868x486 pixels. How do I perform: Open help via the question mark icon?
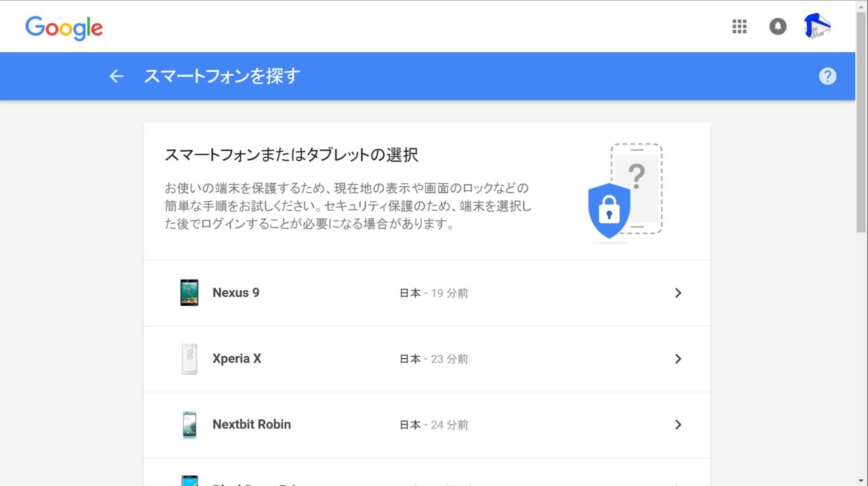(x=827, y=76)
